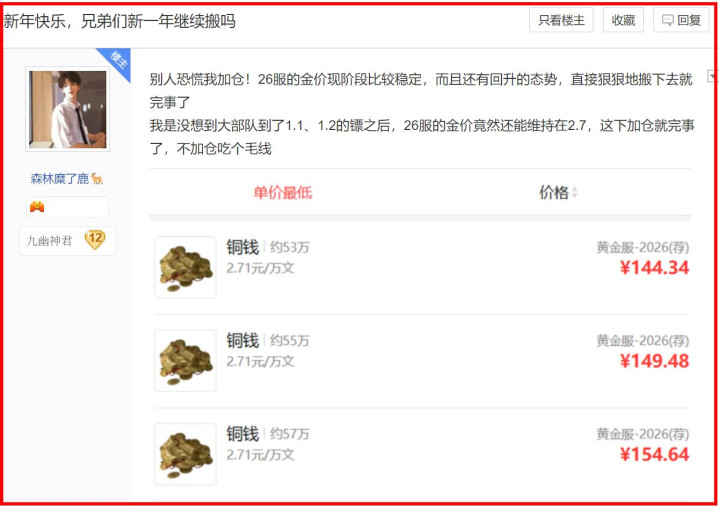Select the 价格 sort tab
719x506 pixels.
(x=553, y=192)
